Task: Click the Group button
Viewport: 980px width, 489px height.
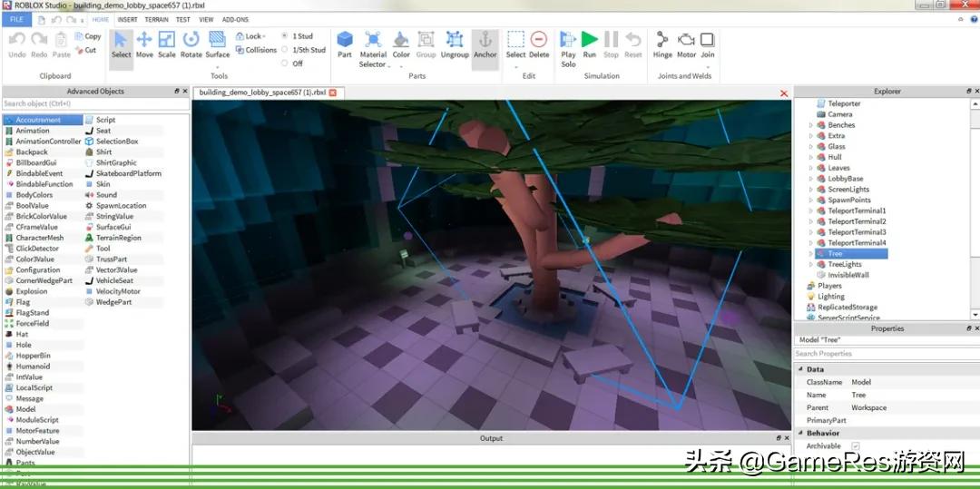Action: coord(426,45)
